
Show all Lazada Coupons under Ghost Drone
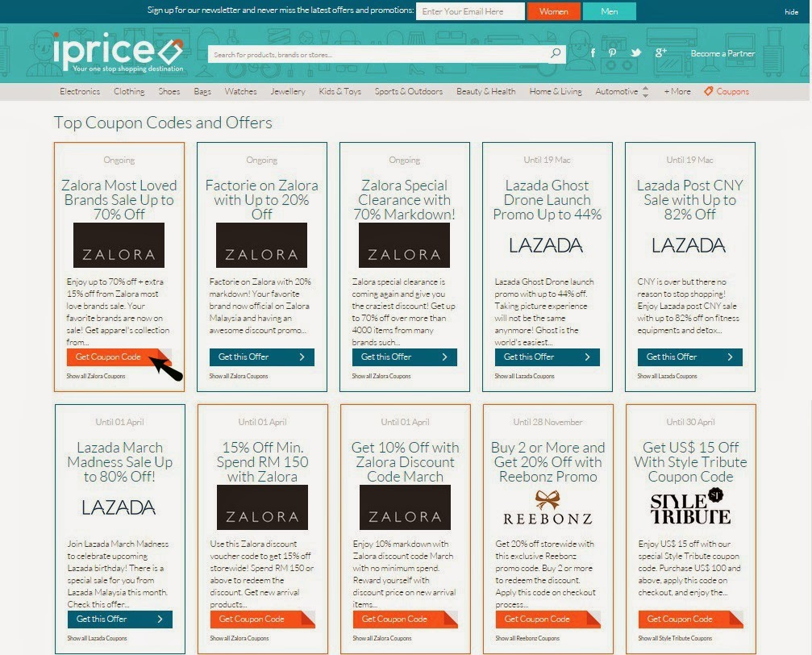point(525,376)
